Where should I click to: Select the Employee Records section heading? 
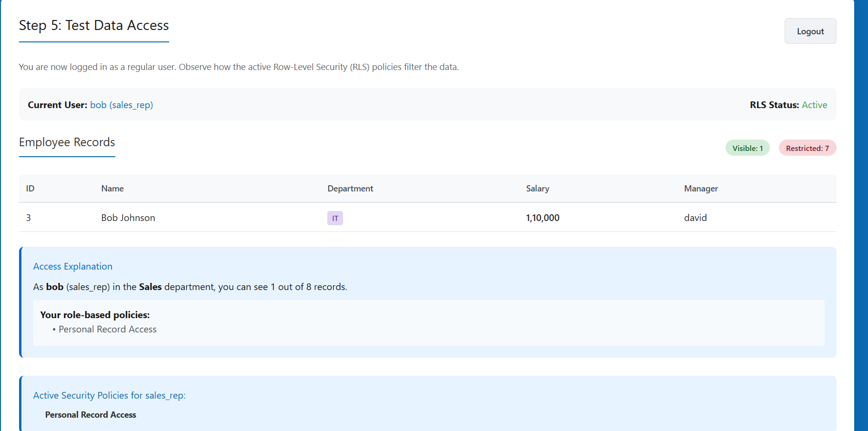pos(67,142)
